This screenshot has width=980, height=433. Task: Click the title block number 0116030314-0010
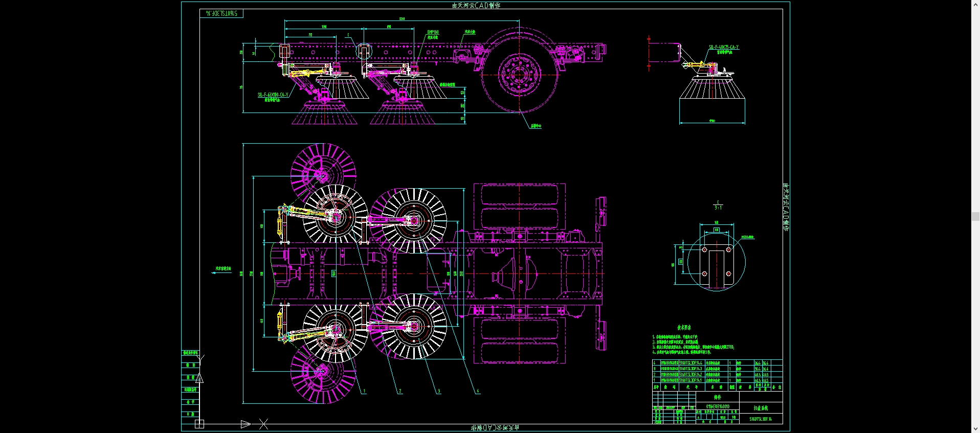(718, 406)
